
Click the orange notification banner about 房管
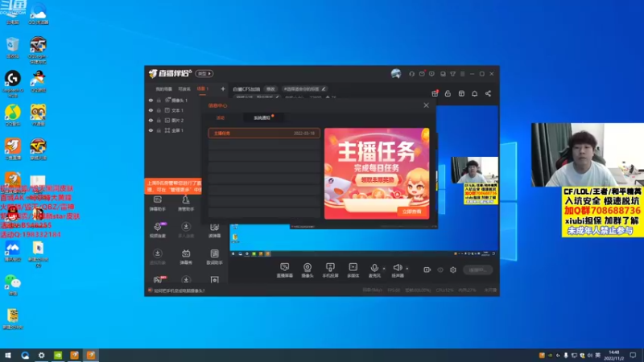click(x=173, y=187)
